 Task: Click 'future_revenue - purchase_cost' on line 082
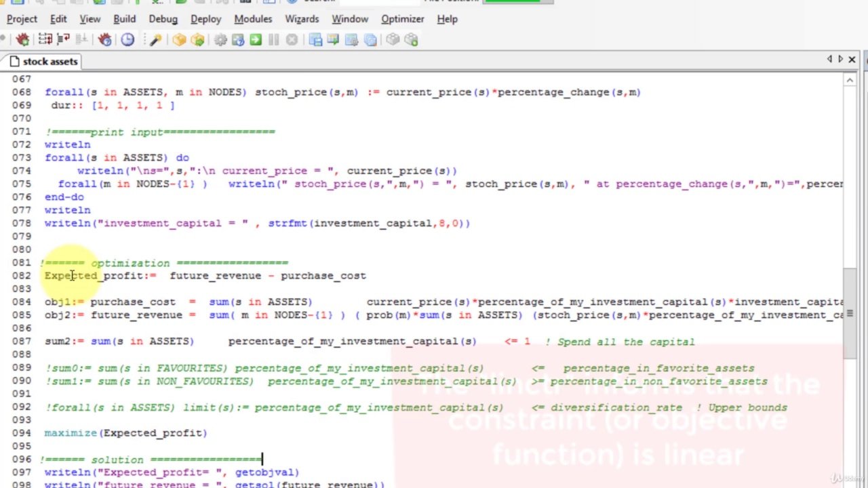[x=267, y=276]
